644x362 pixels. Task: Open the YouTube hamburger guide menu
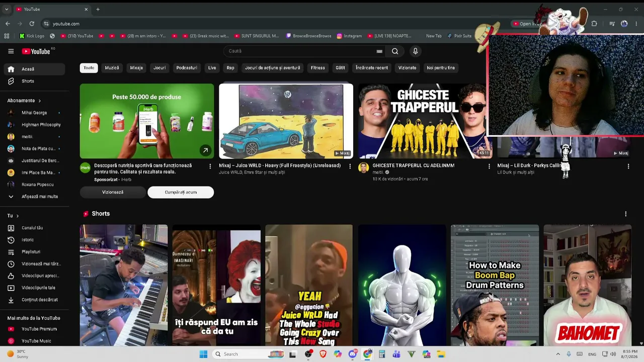[x=11, y=51]
